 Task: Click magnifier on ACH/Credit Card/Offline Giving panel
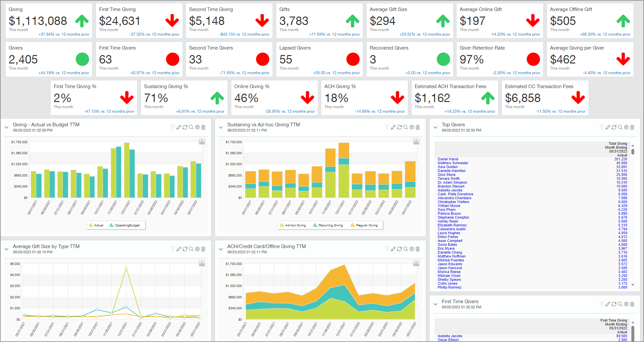(x=405, y=249)
